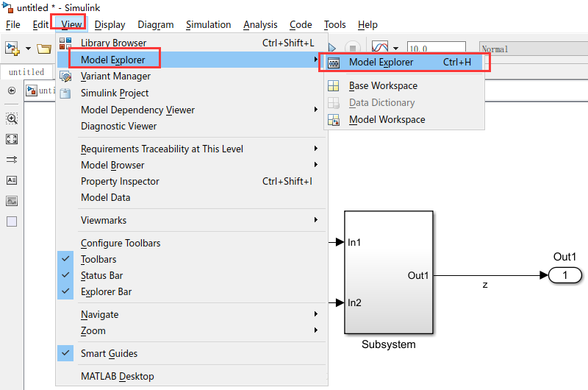Click the Simulink Project icon
The image size is (588, 390).
pyautogui.click(x=65, y=93)
